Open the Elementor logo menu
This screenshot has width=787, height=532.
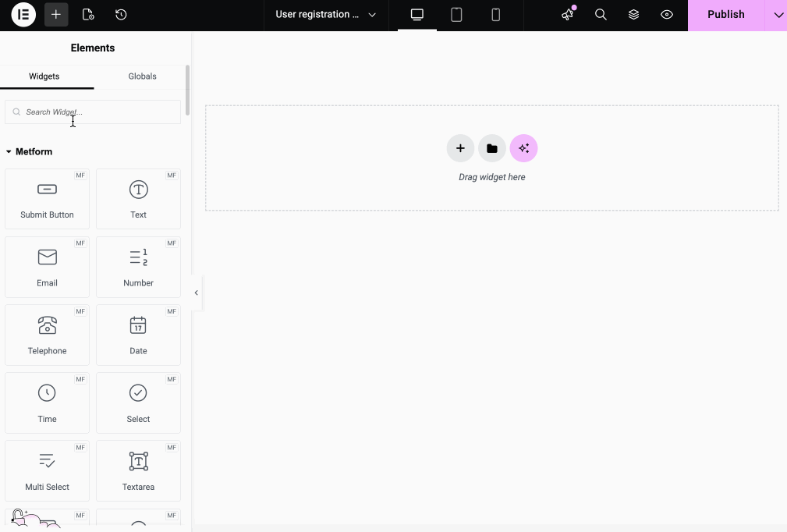pos(23,15)
